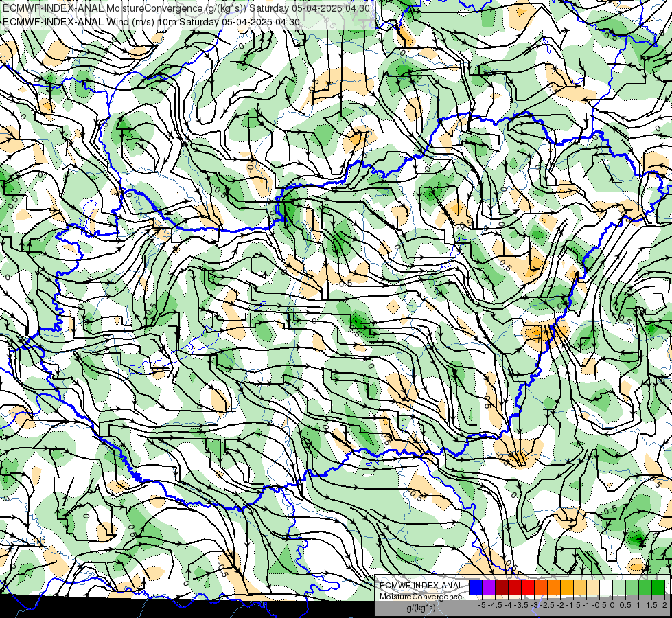Pick legend swatch between -4 and -3.5

tap(515, 588)
